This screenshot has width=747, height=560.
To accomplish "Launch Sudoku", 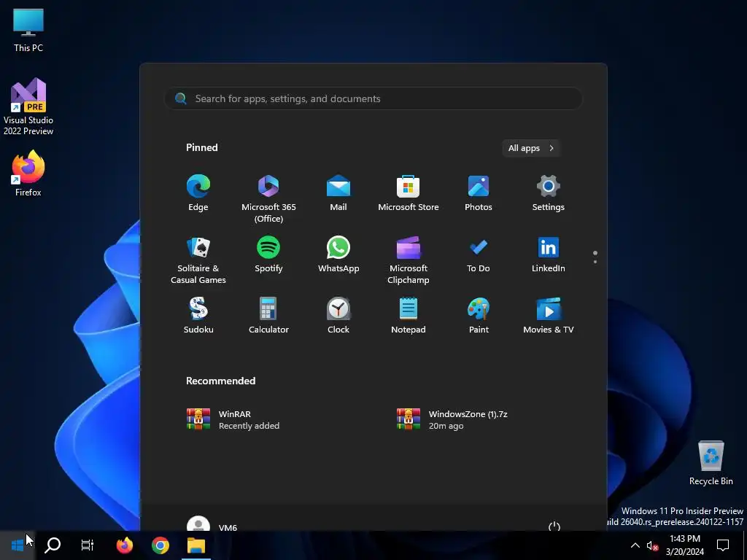I will coord(198,315).
